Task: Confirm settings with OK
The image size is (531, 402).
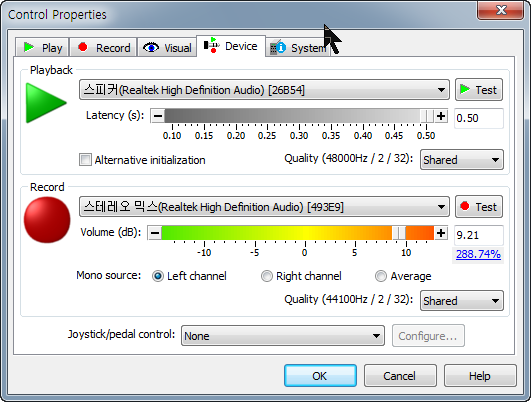Action: point(320,376)
